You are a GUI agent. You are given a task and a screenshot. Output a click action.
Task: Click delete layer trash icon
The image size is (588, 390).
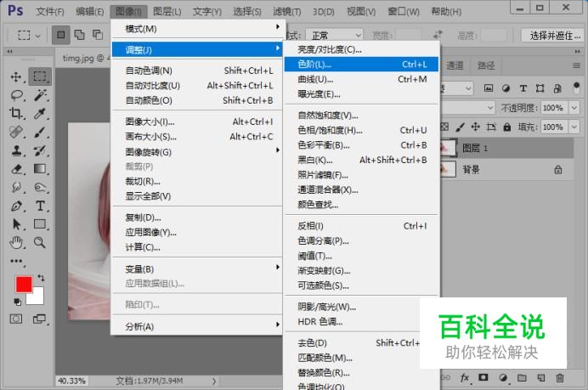click(559, 378)
